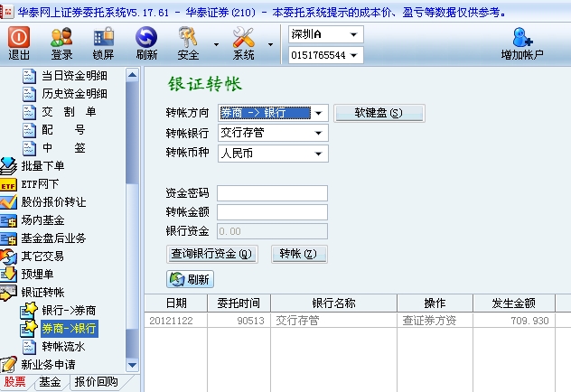Select the 20121122 date cell
571x392 pixels.
(x=176, y=321)
